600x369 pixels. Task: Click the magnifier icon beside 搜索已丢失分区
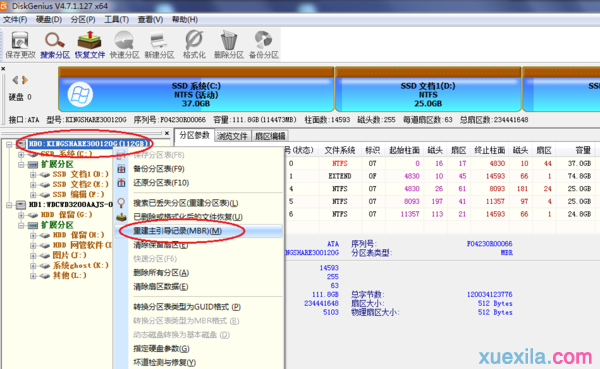(x=121, y=203)
